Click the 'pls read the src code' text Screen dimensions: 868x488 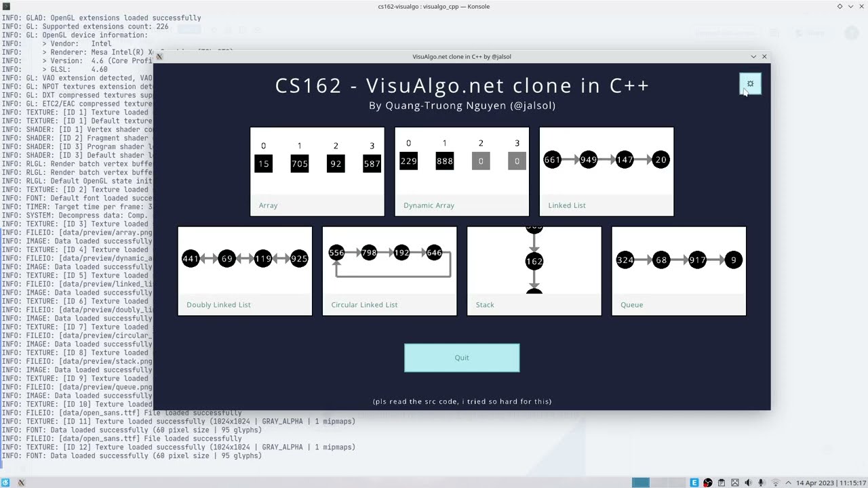pyautogui.click(x=462, y=402)
